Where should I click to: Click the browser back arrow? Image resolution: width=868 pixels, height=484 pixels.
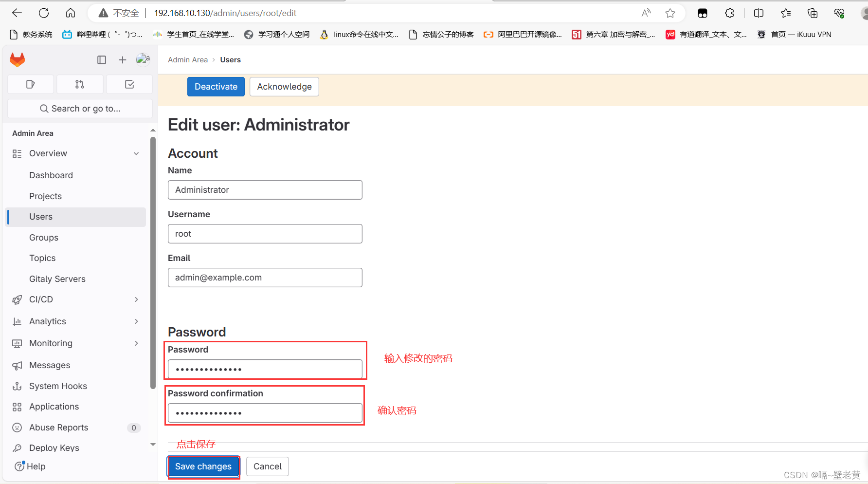pos(17,13)
